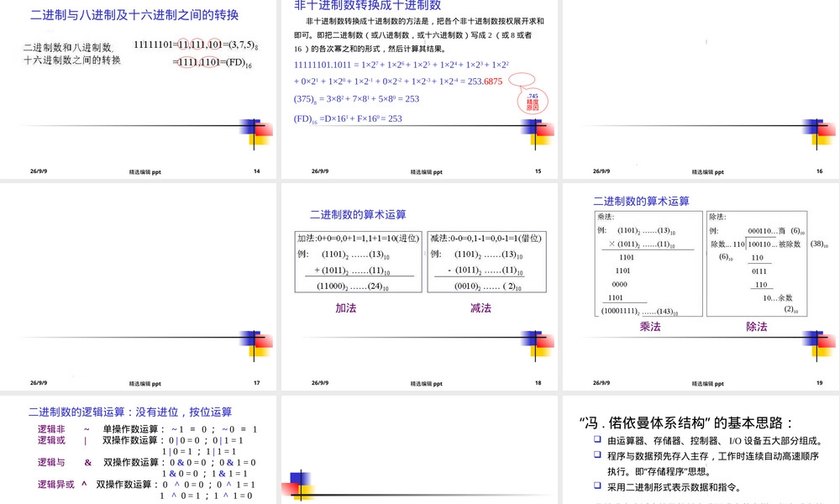The height and width of the screenshot is (504, 840).
Task: Select the blank slide numbered 16
Action: [701, 89]
